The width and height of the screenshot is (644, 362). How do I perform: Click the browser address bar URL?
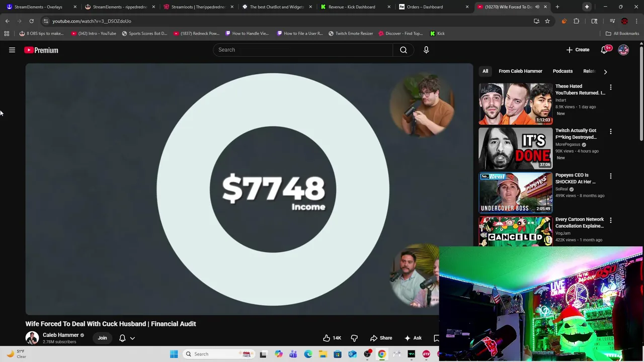click(92, 21)
